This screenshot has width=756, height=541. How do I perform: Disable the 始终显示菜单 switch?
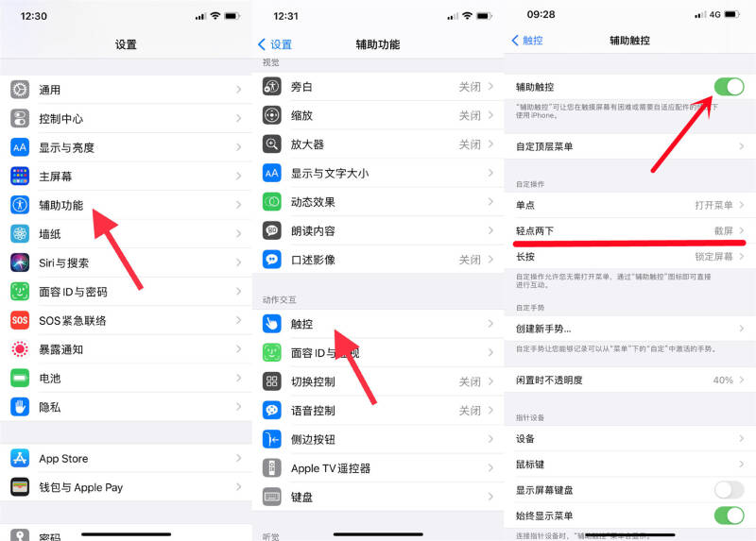(729, 516)
